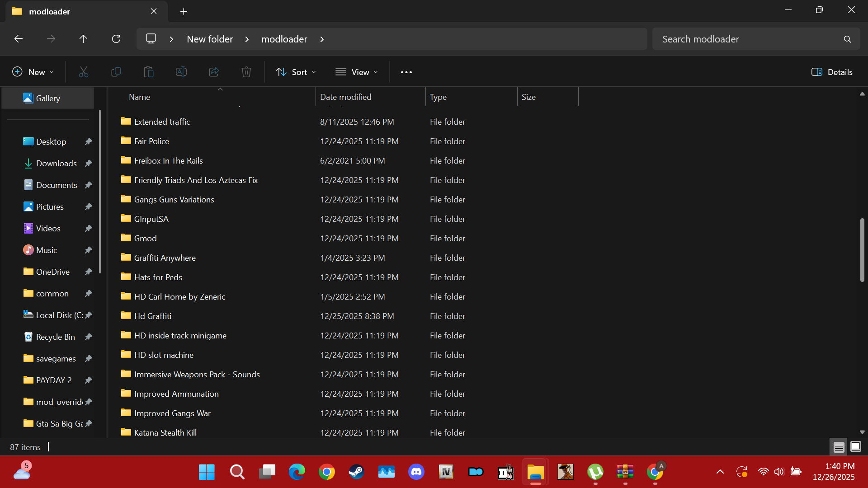Click the Paste clipboard icon
Image resolution: width=868 pixels, height=488 pixels.
[x=149, y=72]
